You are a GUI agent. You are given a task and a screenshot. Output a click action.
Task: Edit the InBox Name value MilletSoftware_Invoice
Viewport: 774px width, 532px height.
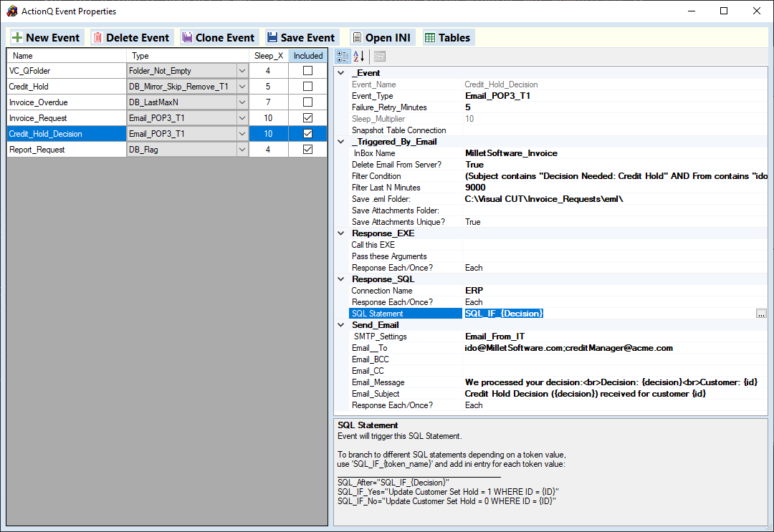click(615, 153)
